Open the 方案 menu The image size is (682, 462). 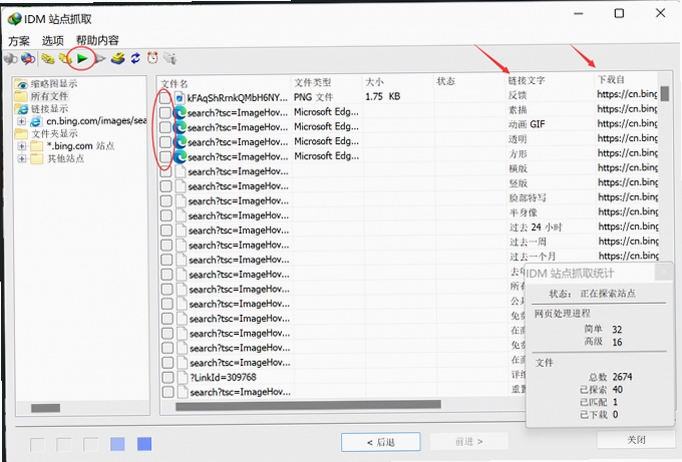[x=19, y=41]
